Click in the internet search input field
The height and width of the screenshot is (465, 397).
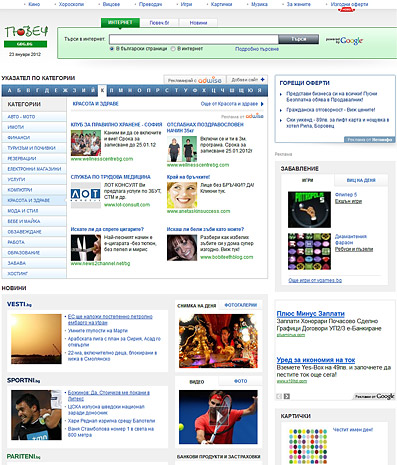[194, 39]
